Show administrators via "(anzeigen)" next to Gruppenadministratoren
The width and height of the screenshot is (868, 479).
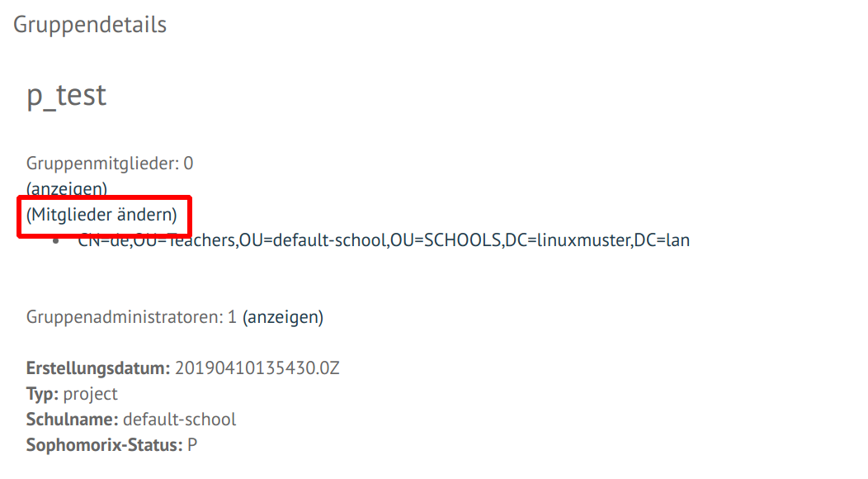[x=285, y=316]
